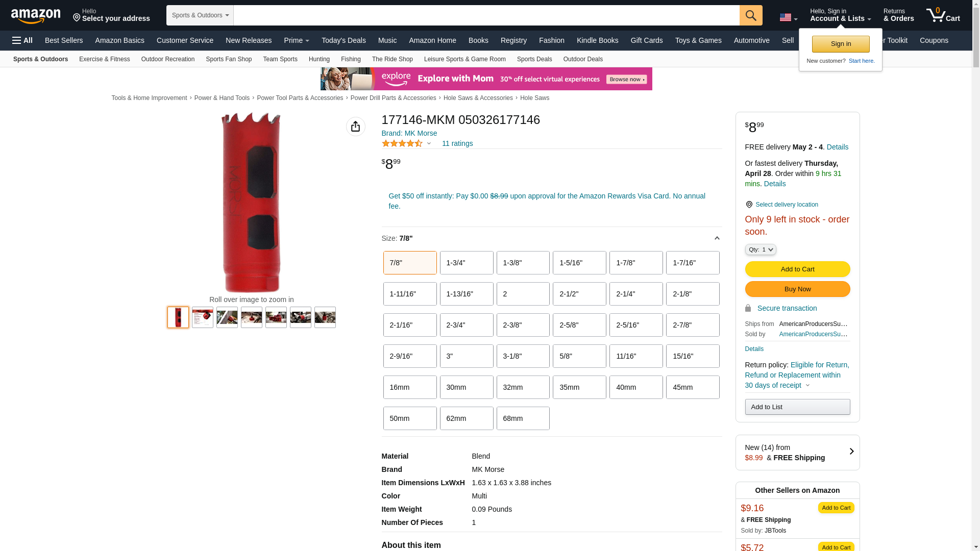Click the search magnifier button
Image resolution: width=980 pixels, height=551 pixels.
click(x=751, y=15)
